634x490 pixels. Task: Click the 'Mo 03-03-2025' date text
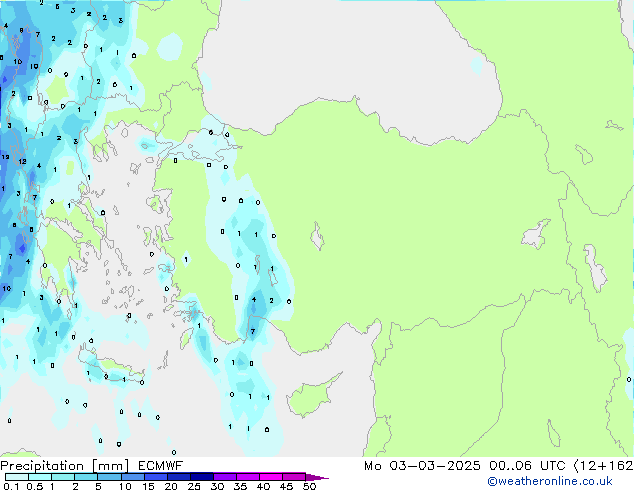pyautogui.click(x=422, y=466)
